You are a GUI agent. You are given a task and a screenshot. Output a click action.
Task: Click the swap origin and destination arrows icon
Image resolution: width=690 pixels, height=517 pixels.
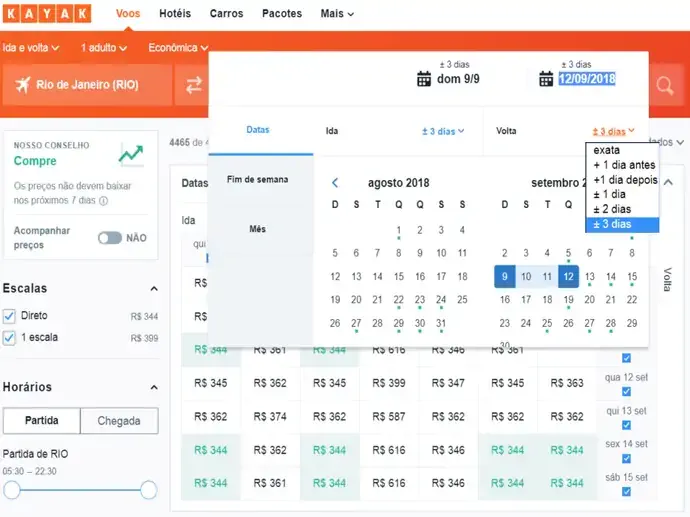[194, 85]
